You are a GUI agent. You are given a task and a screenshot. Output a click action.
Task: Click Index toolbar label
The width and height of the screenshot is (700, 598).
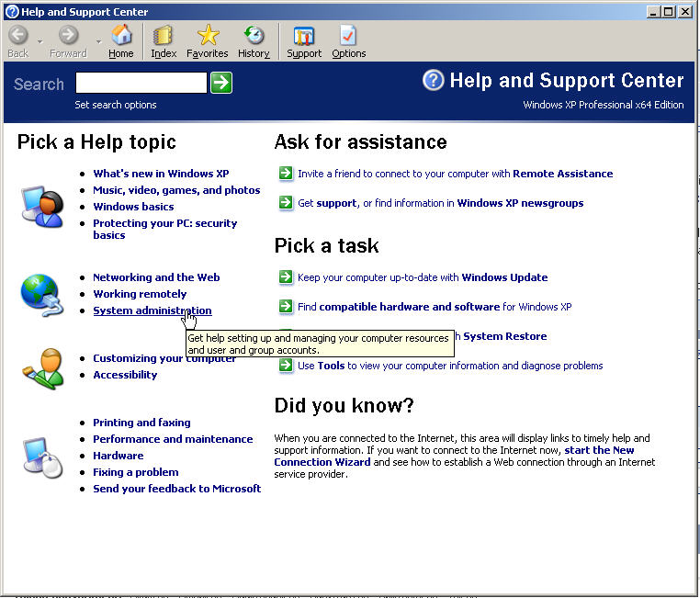coord(164,53)
